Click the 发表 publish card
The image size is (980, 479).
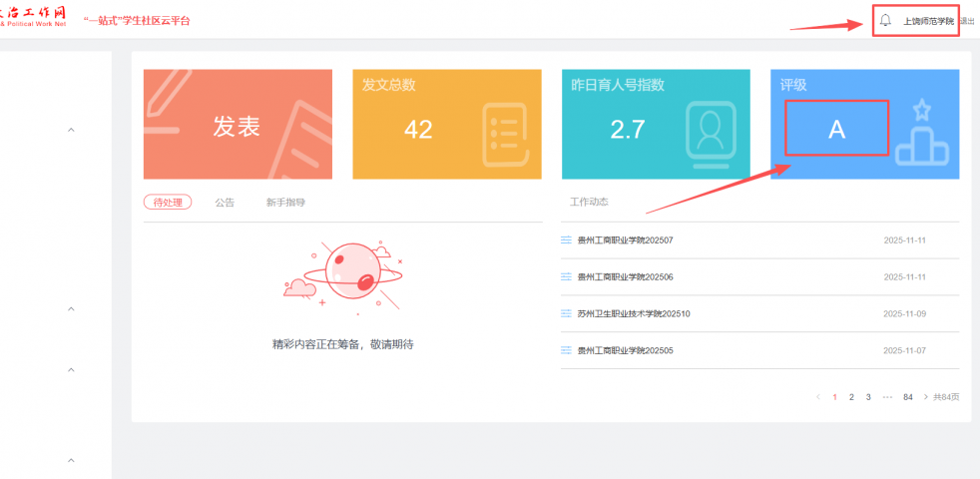coord(238,125)
